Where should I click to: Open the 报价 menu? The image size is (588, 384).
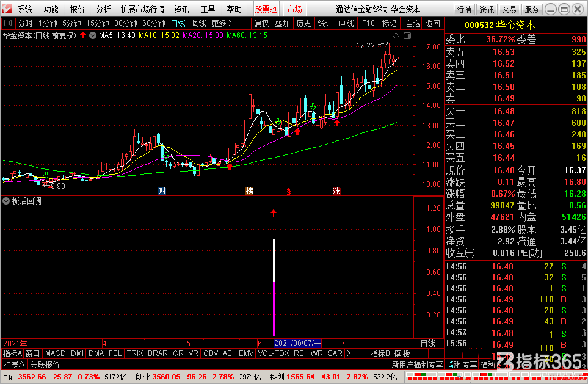coord(78,9)
